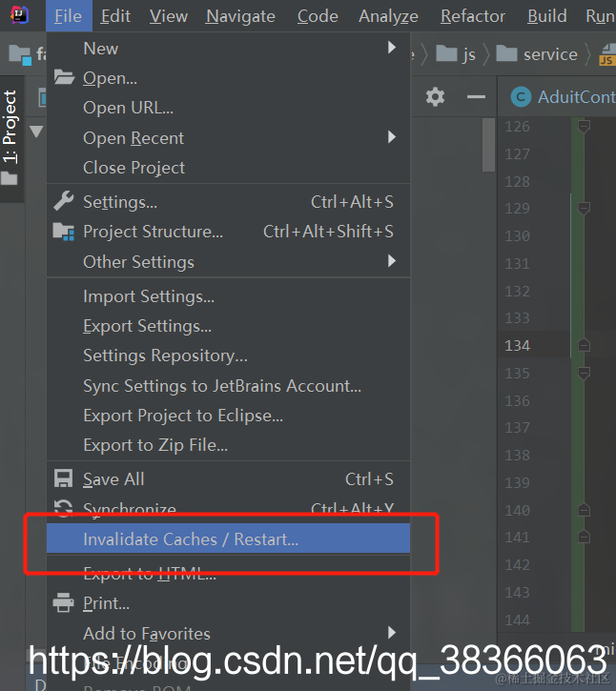
Task: Choose Export Project to Eclipse...
Action: pos(229,416)
